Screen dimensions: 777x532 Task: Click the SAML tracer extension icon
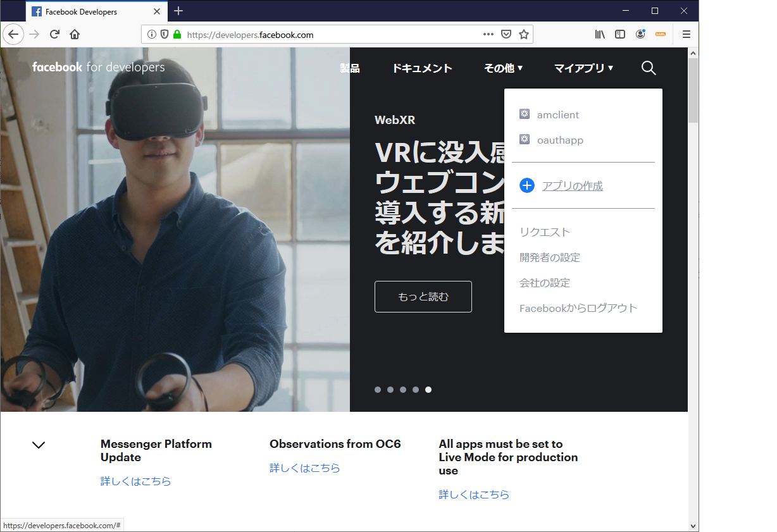coord(661,34)
